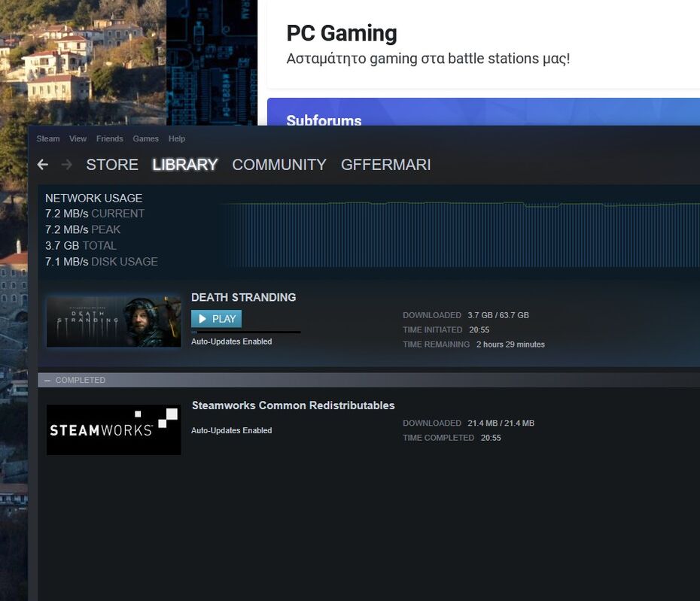Click the forum description about battle stations
The width and height of the screenshot is (700, 601).
(x=428, y=59)
